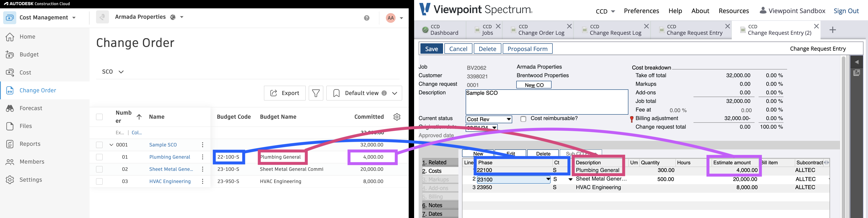Collapse Spectrum side panel arrow
Screen dimensions: 868x218
pyautogui.click(x=856, y=62)
